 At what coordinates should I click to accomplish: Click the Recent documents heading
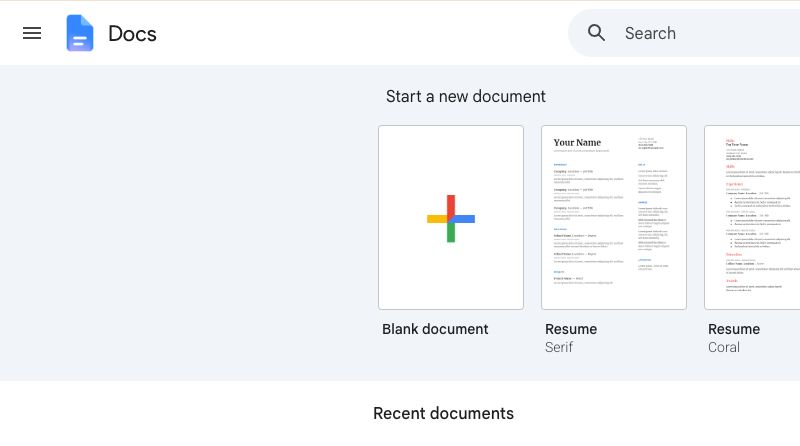click(443, 413)
